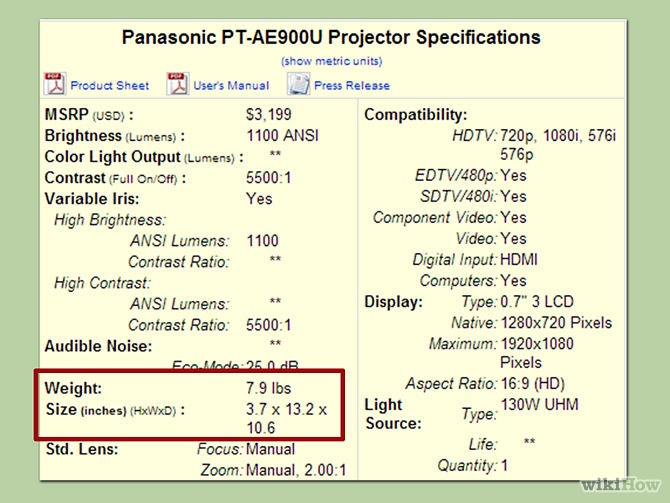Click the Light Source label

tap(393, 414)
